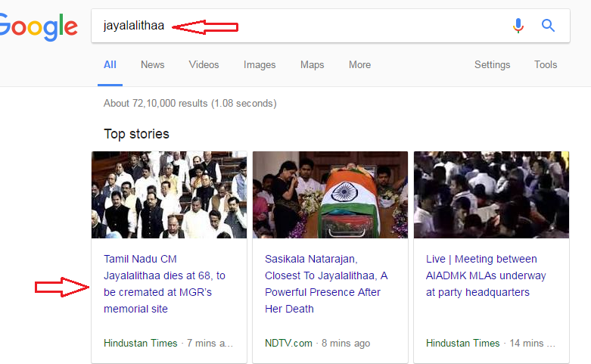Switch to the Maps tab

312,65
